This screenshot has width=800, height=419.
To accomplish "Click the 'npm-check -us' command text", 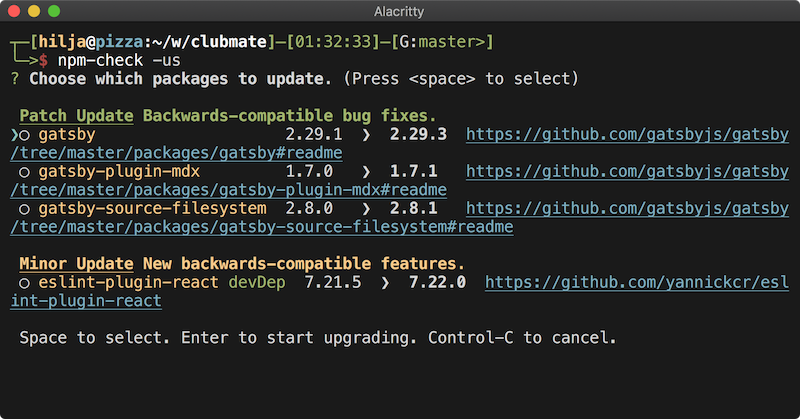I will pos(119,60).
